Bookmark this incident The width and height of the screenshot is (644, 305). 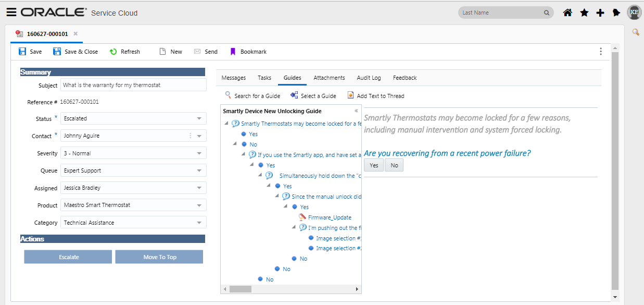(x=232, y=51)
